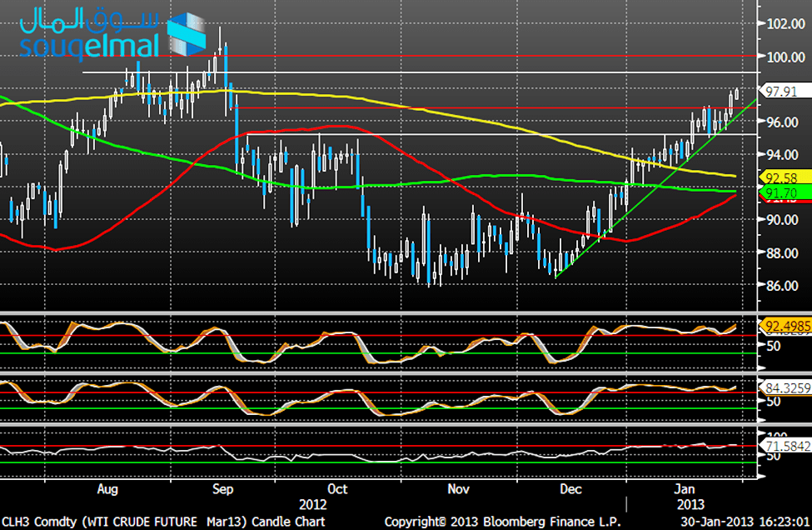Click the Jan month label
812x530 pixels.
point(684,489)
